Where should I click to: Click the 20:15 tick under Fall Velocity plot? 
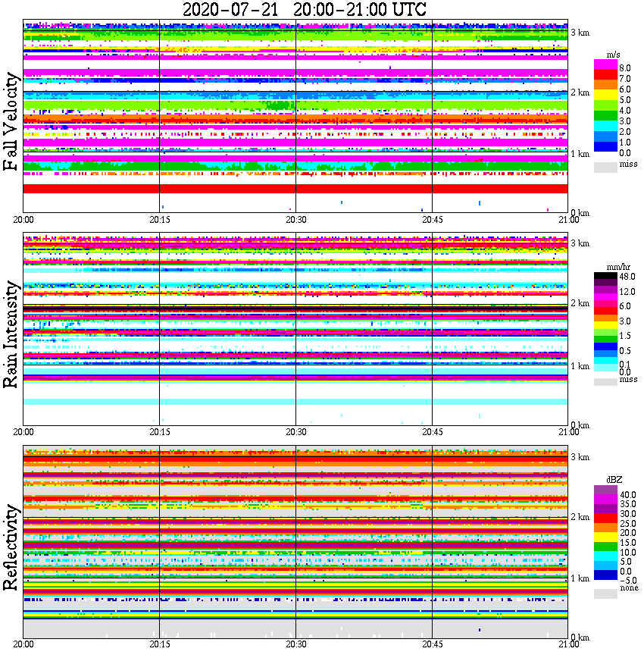coord(160,220)
